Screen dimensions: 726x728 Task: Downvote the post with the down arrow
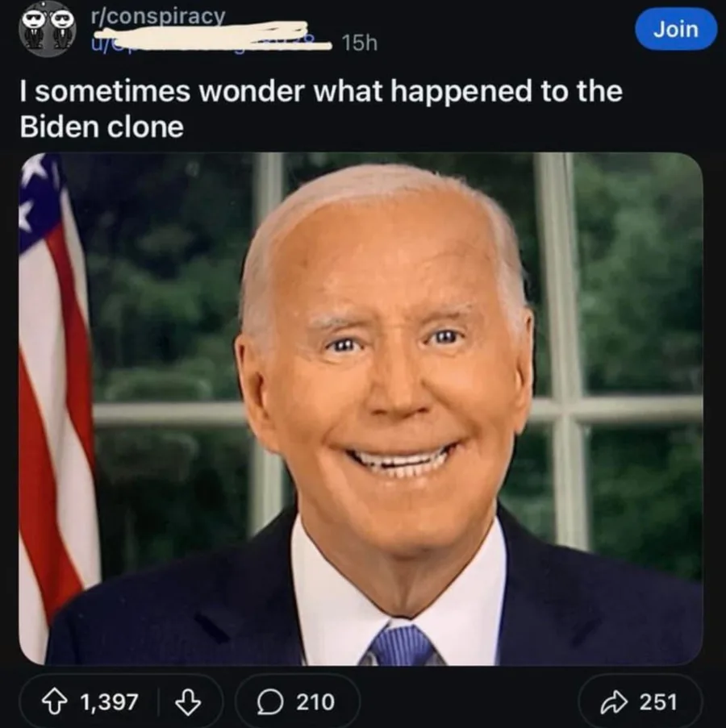pos(187,701)
